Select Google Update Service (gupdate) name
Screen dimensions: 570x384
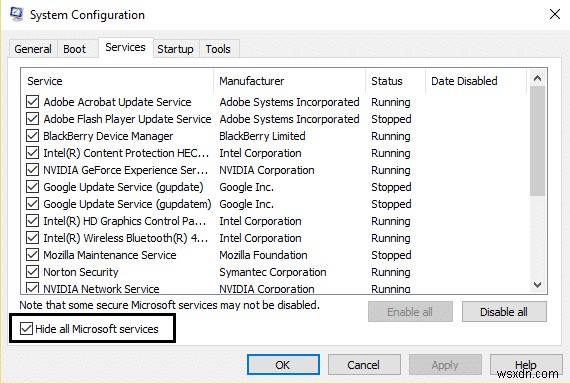pos(123,187)
